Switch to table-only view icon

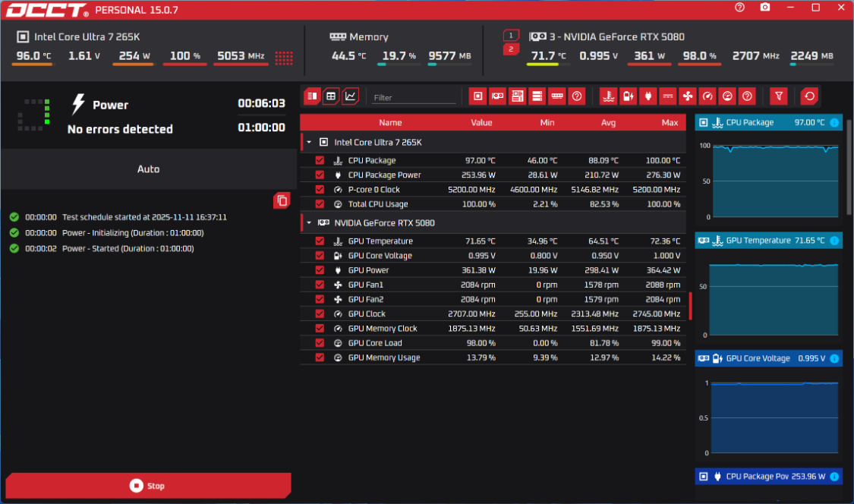pos(331,96)
